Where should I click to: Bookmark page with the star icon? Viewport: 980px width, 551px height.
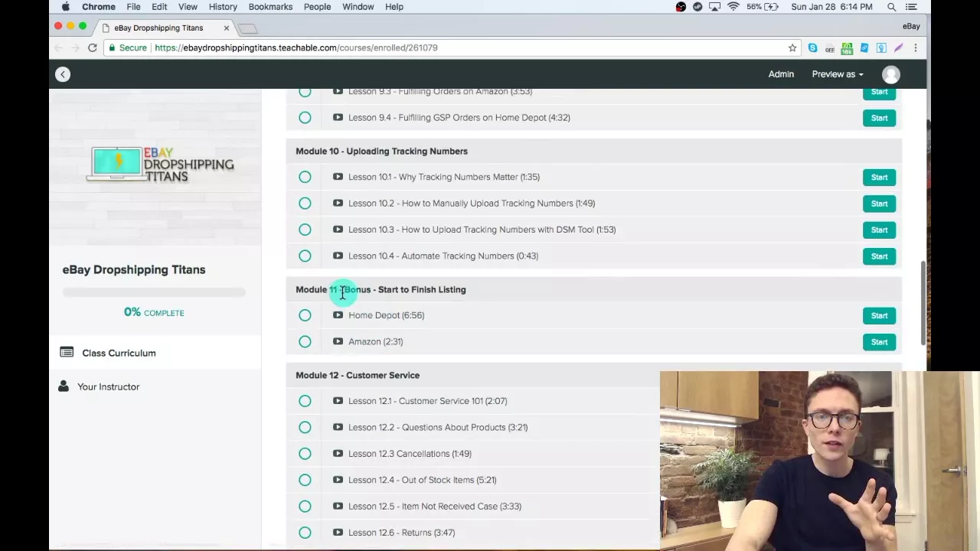792,47
